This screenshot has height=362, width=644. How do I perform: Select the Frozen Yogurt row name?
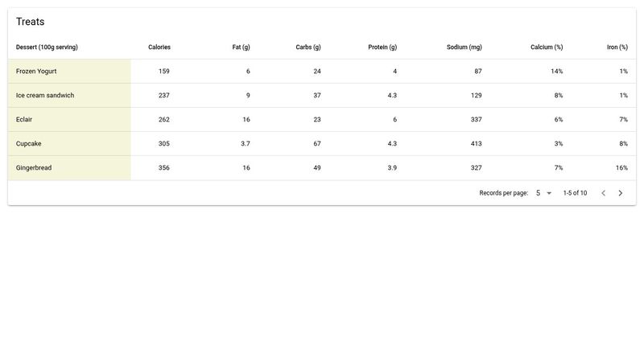pyautogui.click(x=36, y=72)
